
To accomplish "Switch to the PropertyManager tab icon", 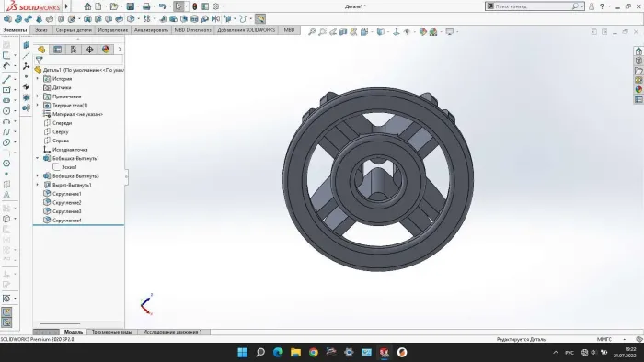I will [x=57, y=50].
